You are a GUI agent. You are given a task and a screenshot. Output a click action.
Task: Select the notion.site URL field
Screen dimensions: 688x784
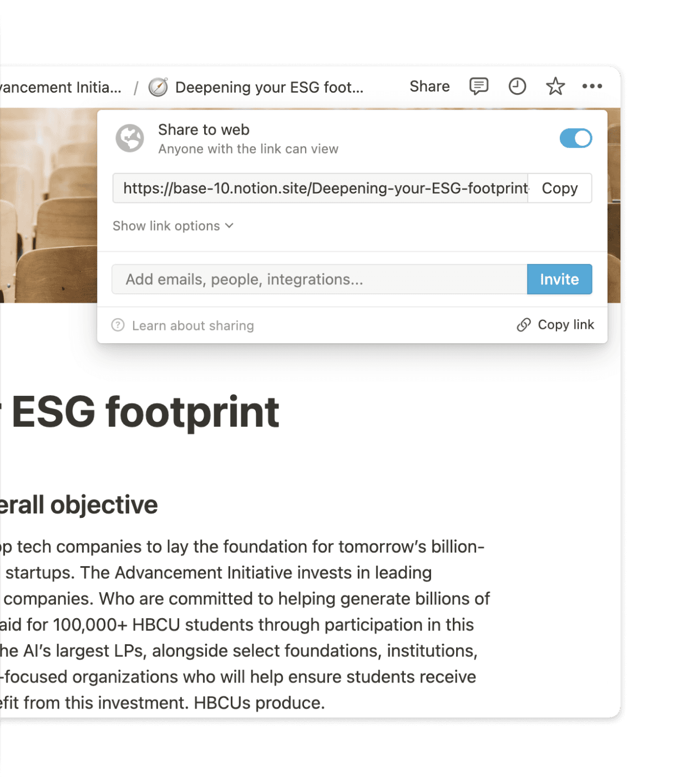pyautogui.click(x=322, y=189)
